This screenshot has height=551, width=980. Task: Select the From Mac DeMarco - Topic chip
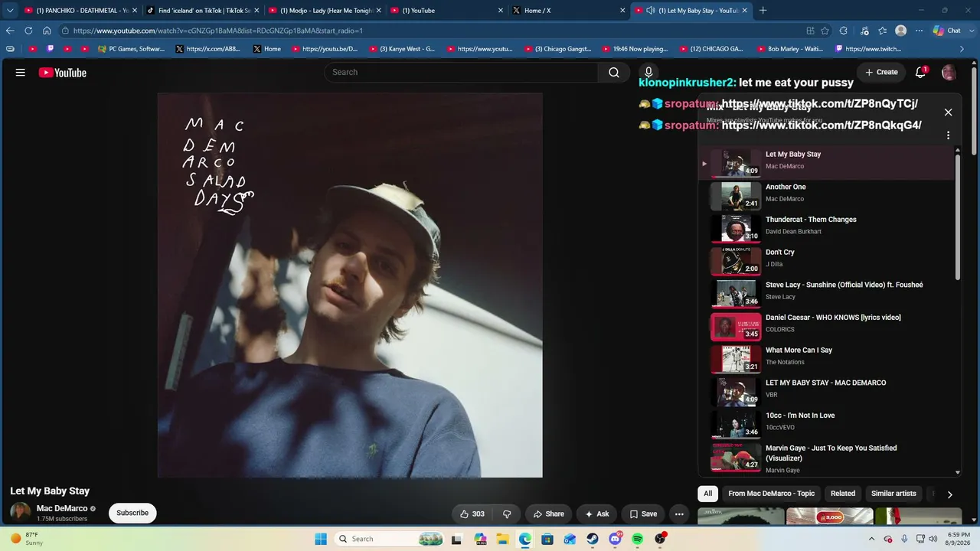tap(771, 494)
